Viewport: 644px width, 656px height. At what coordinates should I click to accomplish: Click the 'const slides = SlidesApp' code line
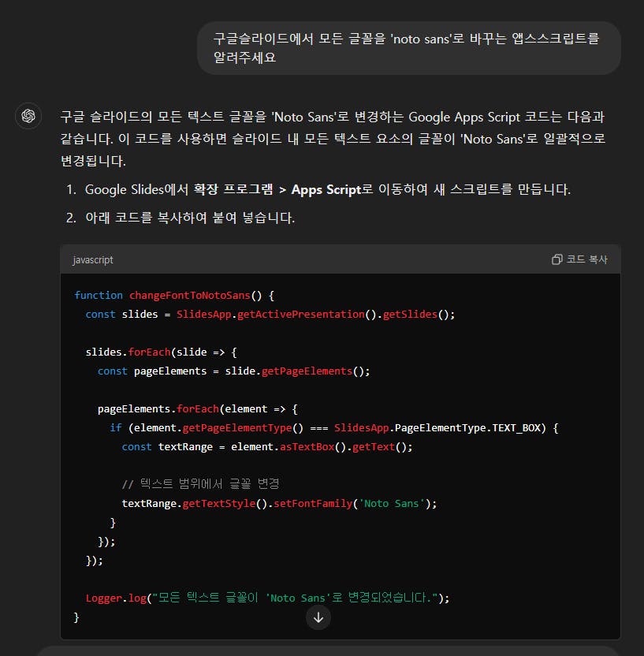click(x=270, y=314)
